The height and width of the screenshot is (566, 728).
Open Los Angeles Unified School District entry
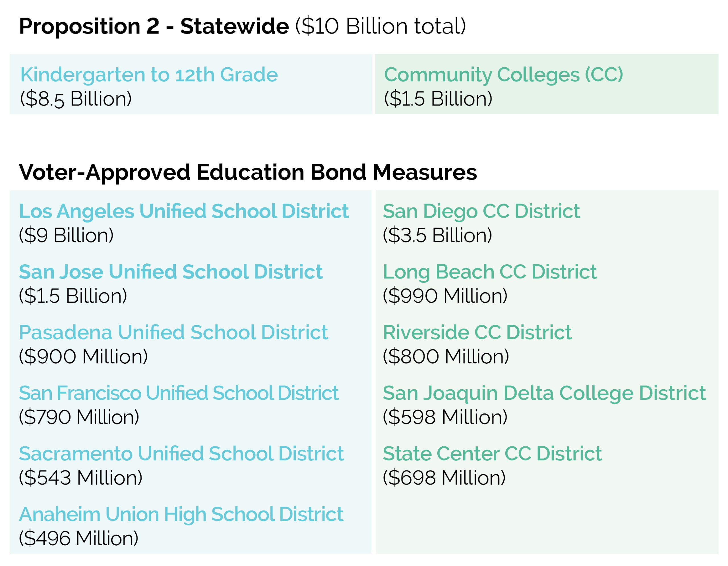coord(184,211)
